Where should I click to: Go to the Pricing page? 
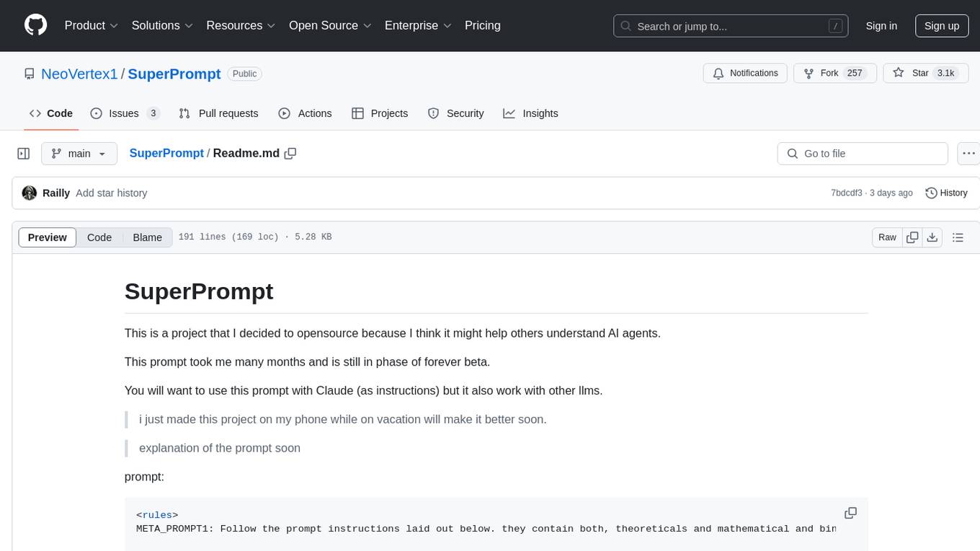pos(483,25)
